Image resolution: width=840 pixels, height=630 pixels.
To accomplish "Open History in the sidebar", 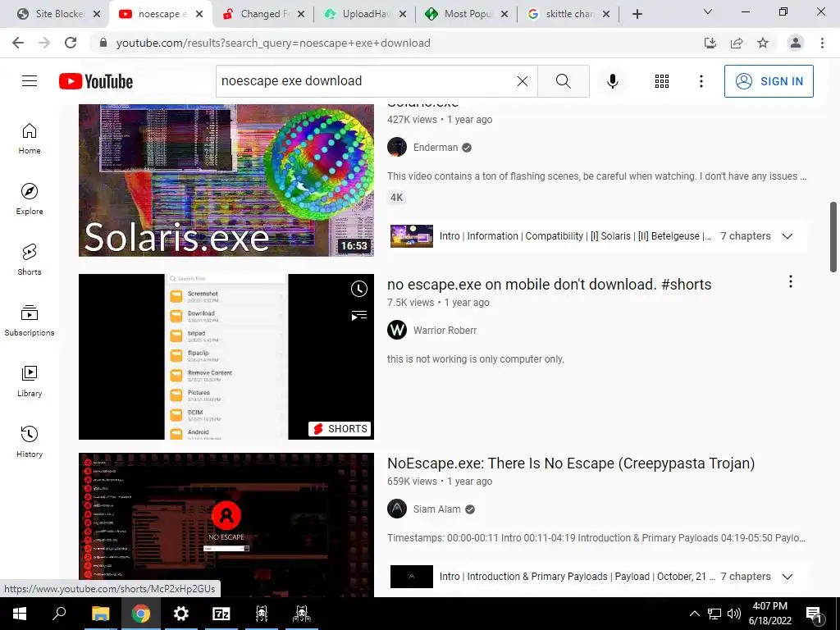I will [30, 441].
